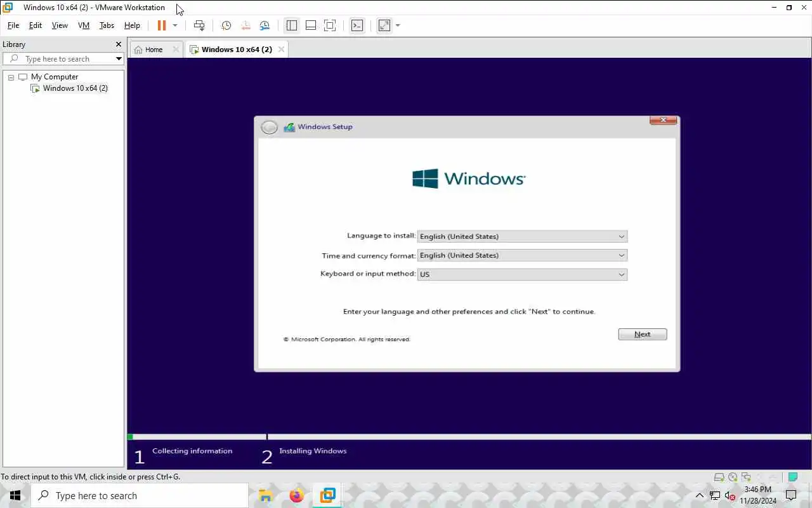This screenshot has width=812, height=508.
Task: Open the View menu
Action: point(60,25)
